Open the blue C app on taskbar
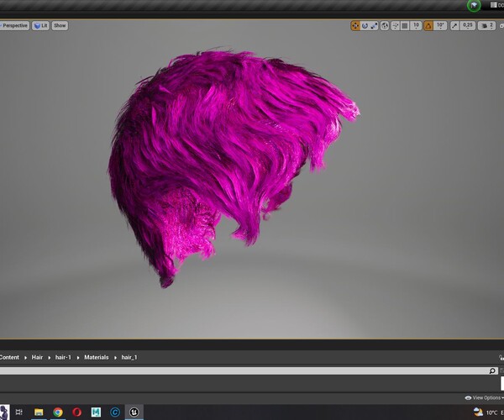Viewport: 504px width, 420px height. [115, 412]
